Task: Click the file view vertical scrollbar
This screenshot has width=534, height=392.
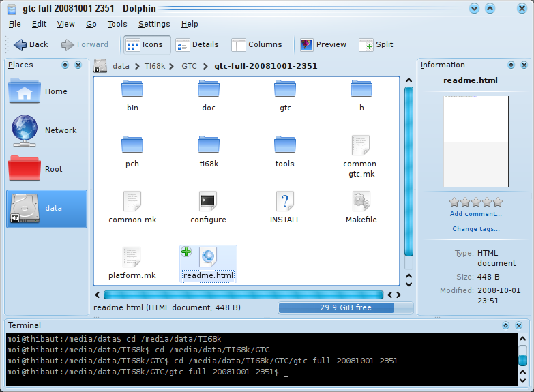Action: click(x=409, y=171)
